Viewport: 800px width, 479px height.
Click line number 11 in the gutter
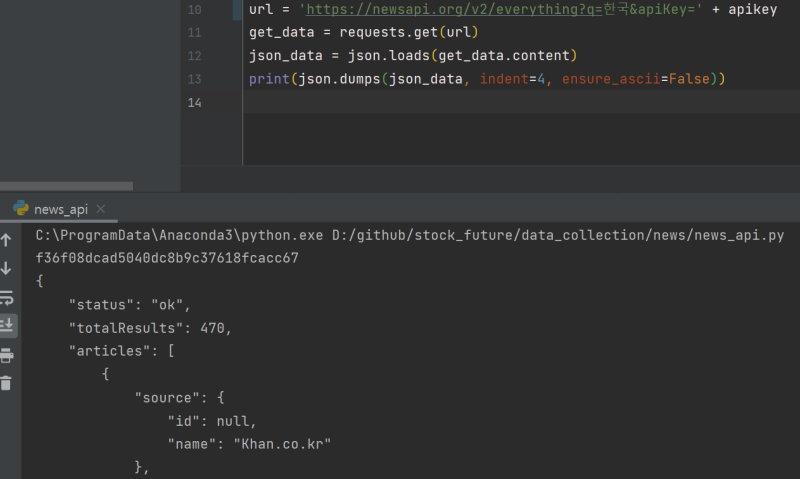(194, 33)
